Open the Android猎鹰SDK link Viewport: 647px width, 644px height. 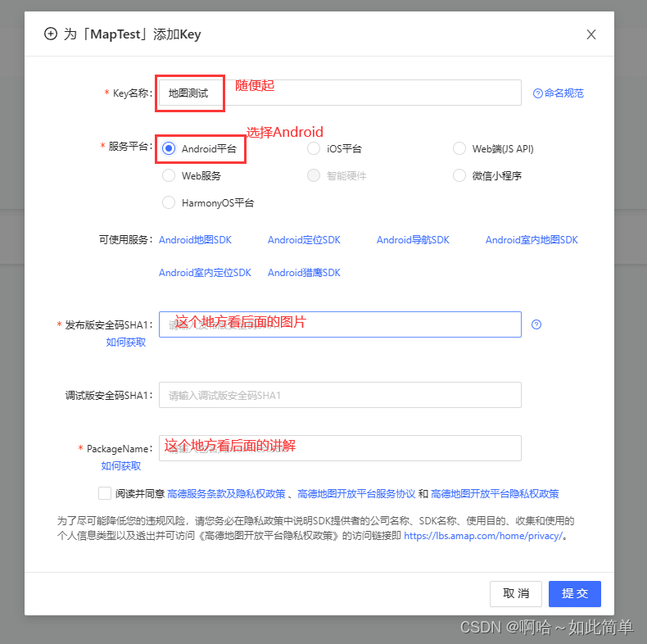304,273
